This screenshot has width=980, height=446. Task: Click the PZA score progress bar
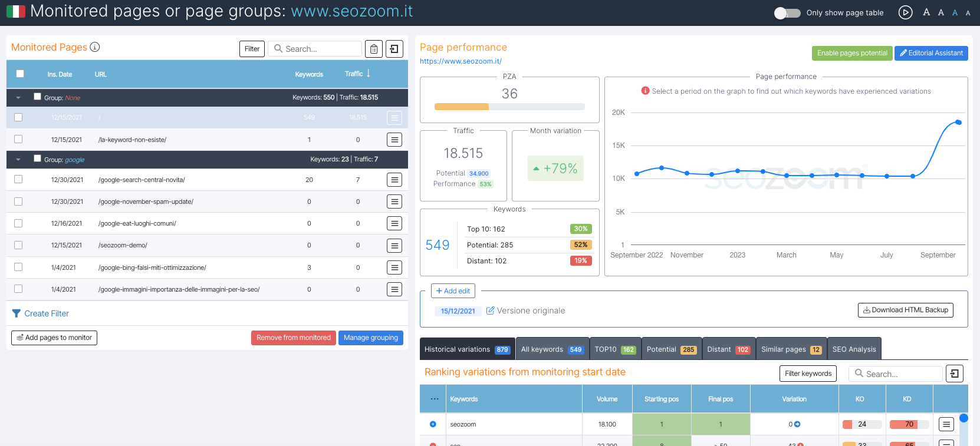click(x=509, y=107)
